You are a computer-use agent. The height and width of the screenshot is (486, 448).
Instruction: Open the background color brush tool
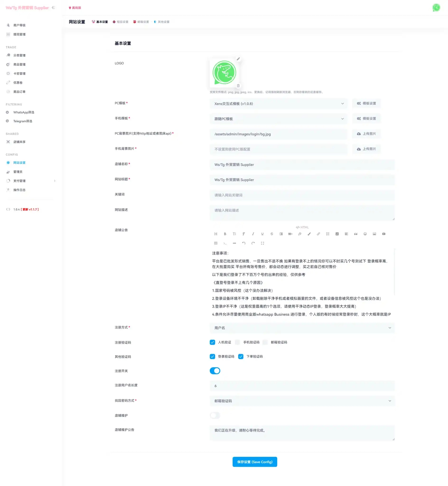click(309, 234)
